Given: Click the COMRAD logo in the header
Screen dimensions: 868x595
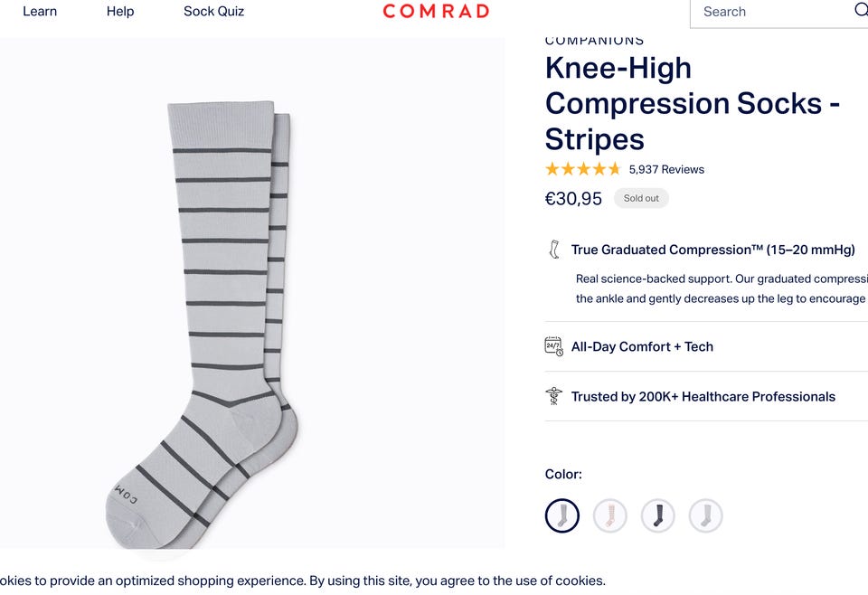Looking at the screenshot, I should tap(436, 11).
